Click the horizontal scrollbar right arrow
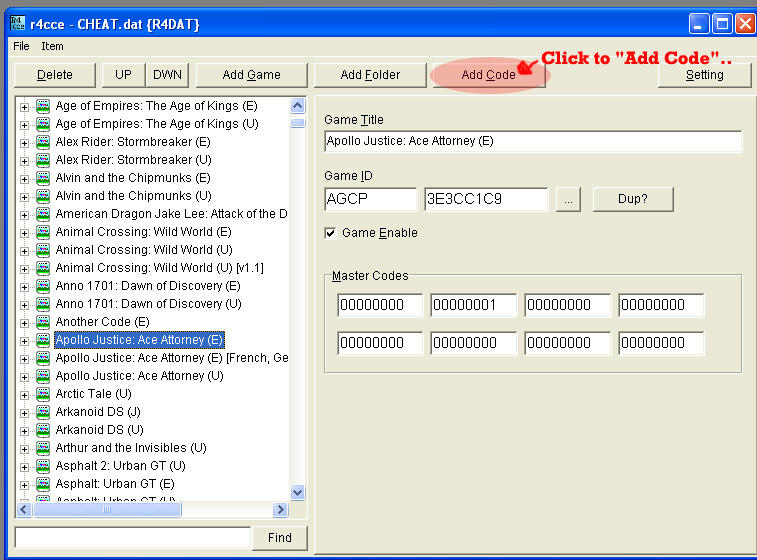 click(280, 509)
